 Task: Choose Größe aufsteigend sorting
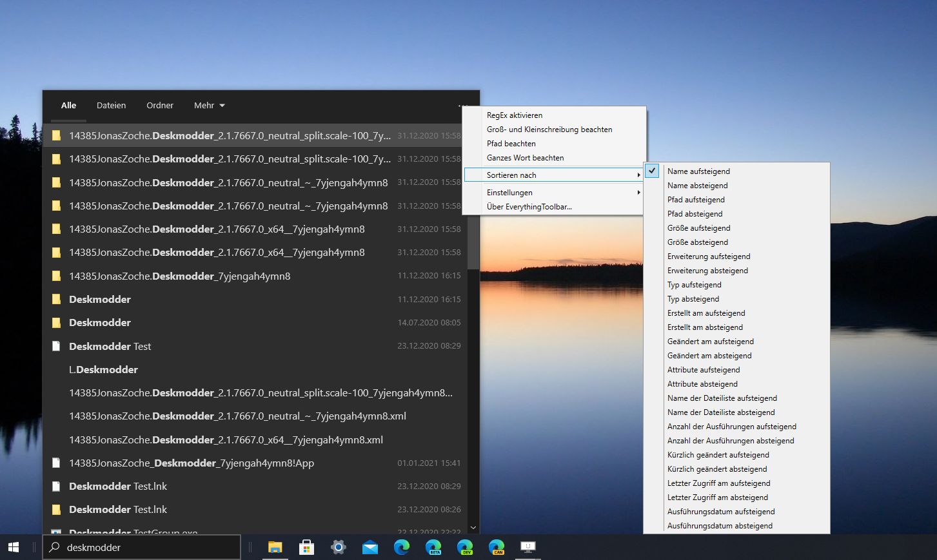click(736, 228)
